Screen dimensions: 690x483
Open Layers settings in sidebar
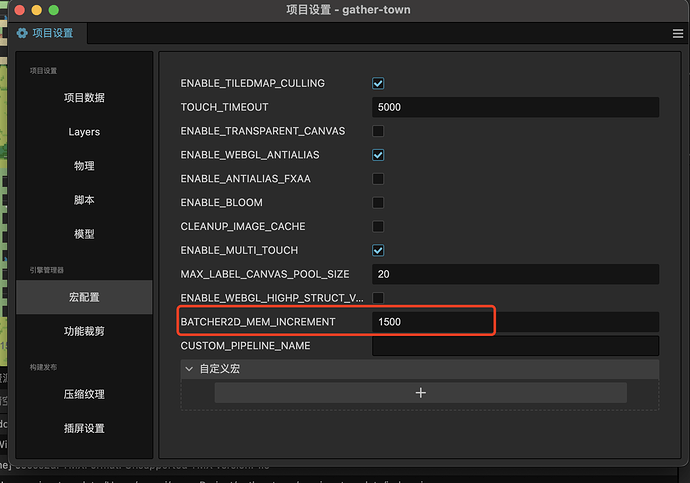point(84,132)
